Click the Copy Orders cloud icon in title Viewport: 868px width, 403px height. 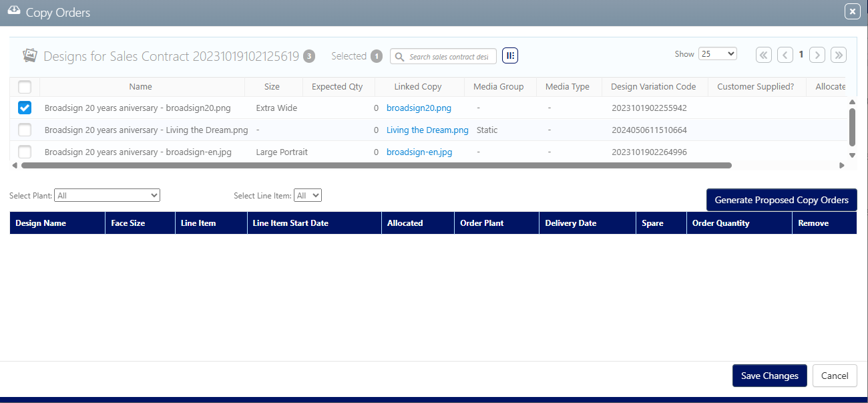point(13,12)
